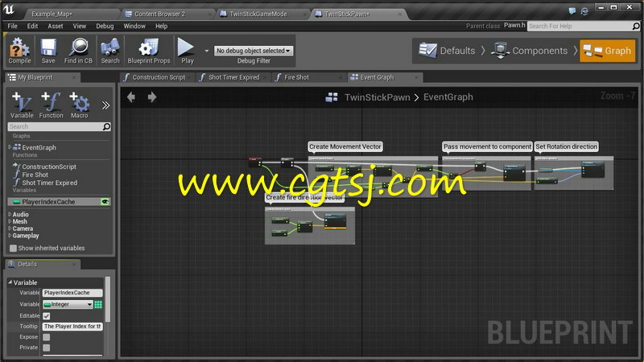Click EventGraph breadcrumb
644x362 pixels.
pos(448,97)
